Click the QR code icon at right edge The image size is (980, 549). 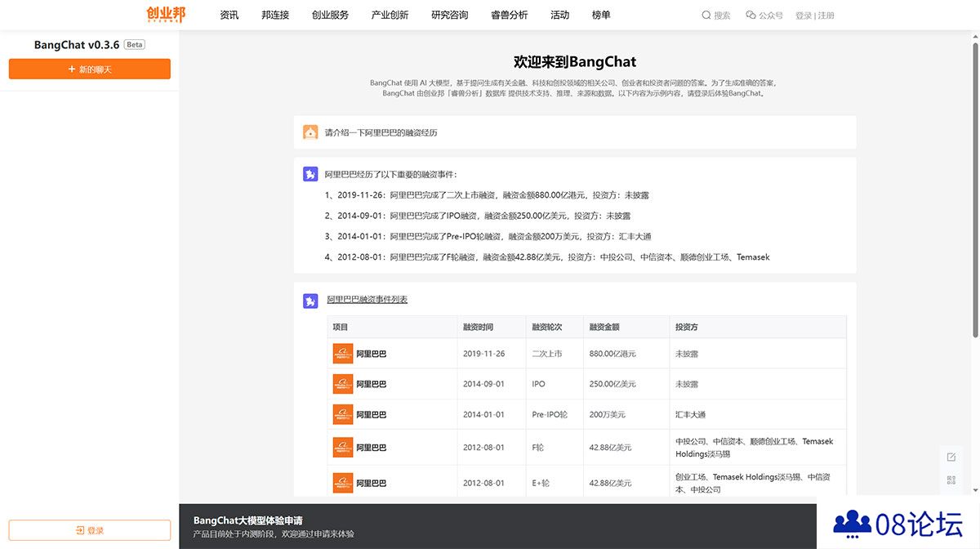point(951,480)
